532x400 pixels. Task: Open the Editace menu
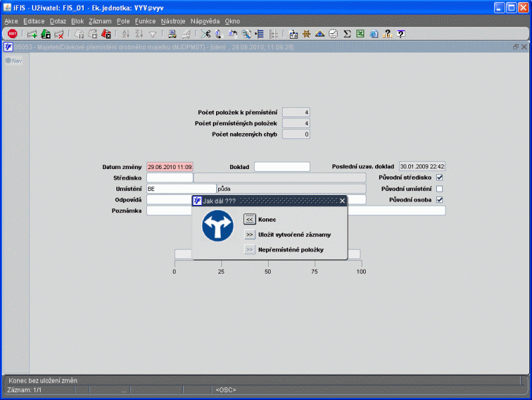coord(34,21)
